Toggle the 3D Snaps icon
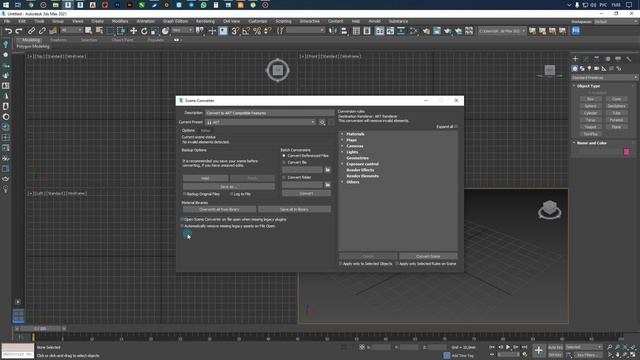 (x=235, y=31)
